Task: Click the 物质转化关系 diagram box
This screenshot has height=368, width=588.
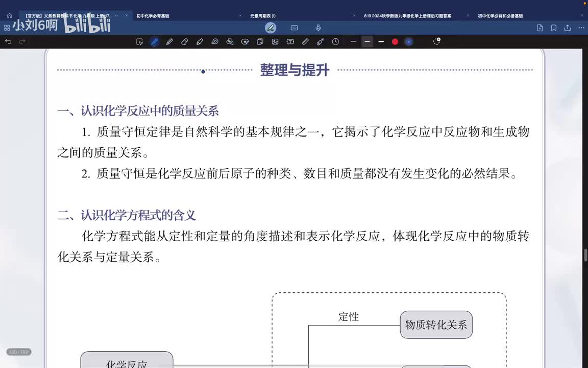Action: (x=436, y=325)
